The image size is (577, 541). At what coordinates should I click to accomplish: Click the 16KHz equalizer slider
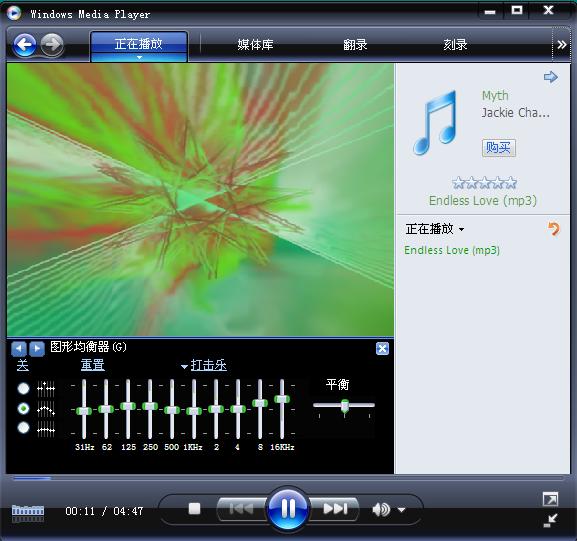coord(282,399)
